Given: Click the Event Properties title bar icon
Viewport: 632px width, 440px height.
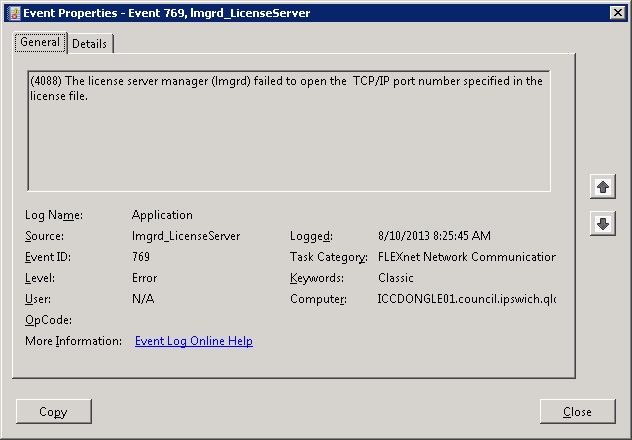Looking at the screenshot, I should click(x=12, y=12).
